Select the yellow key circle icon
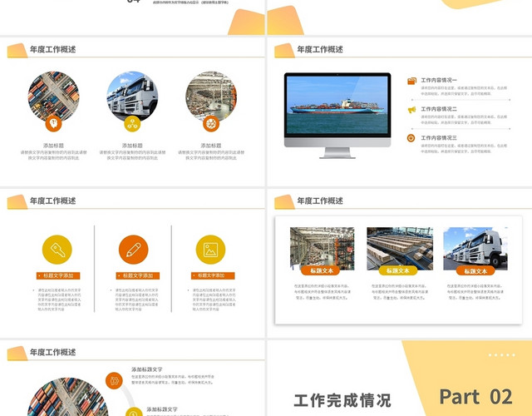532x416 pixels. tap(57, 250)
